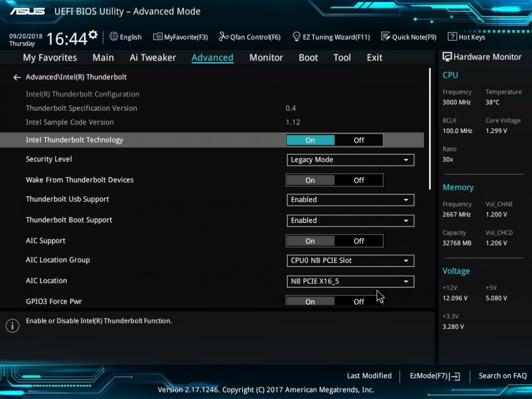Switch to EzMode(F7)
This screenshot has width=532, height=399.
[435, 376]
